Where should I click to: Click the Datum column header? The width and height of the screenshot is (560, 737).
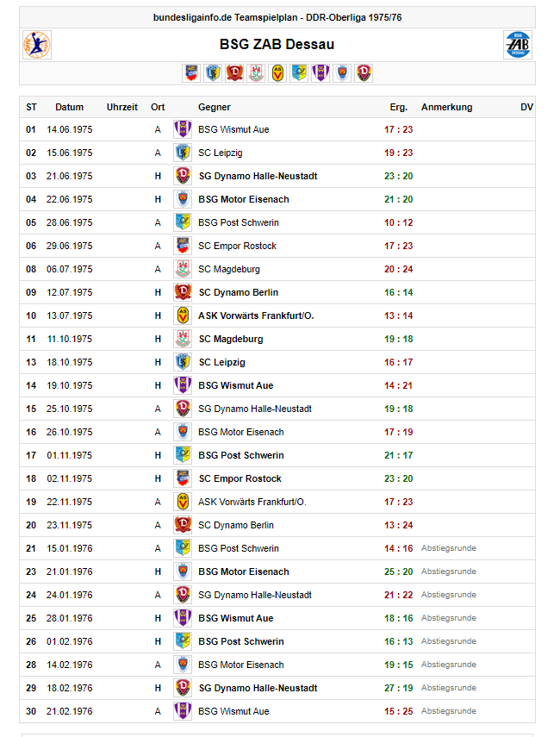pos(70,108)
